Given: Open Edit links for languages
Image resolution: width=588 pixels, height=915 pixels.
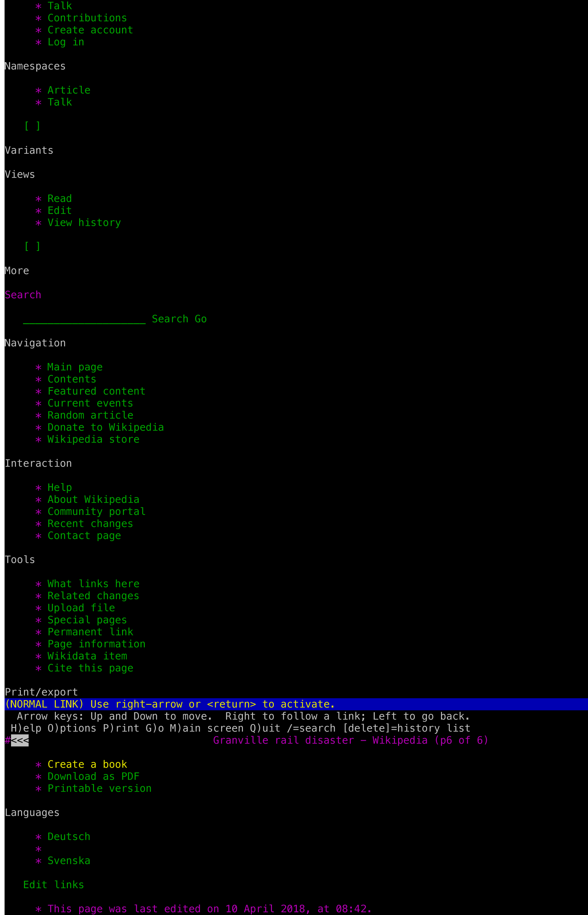Looking at the screenshot, I should (53, 884).
